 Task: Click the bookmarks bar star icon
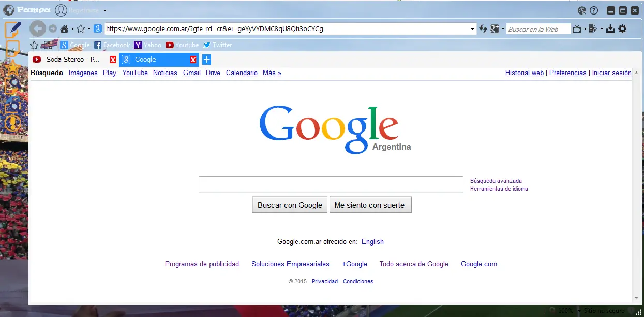(34, 45)
